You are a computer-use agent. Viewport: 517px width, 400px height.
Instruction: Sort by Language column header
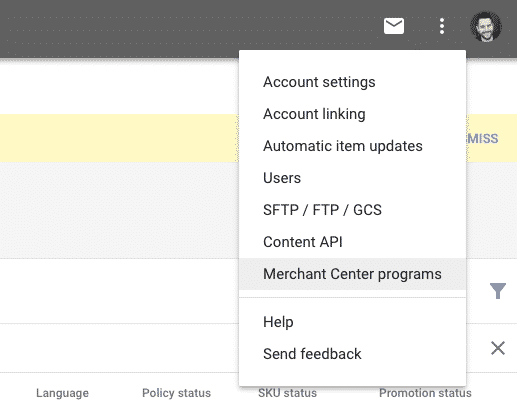point(62,393)
